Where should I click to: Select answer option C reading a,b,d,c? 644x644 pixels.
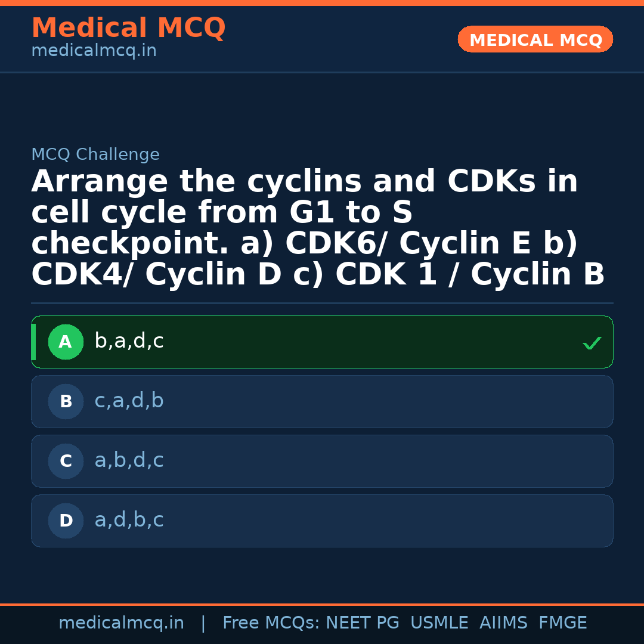[x=322, y=461]
